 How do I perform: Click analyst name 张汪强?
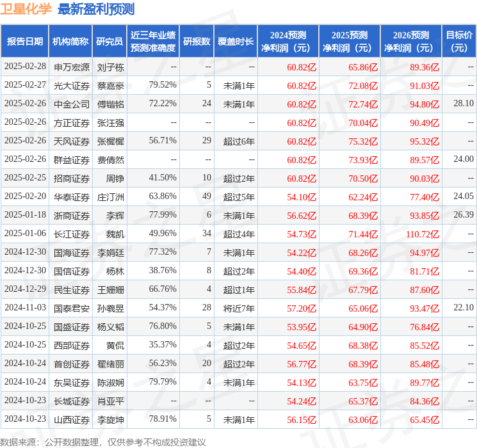[111, 123]
